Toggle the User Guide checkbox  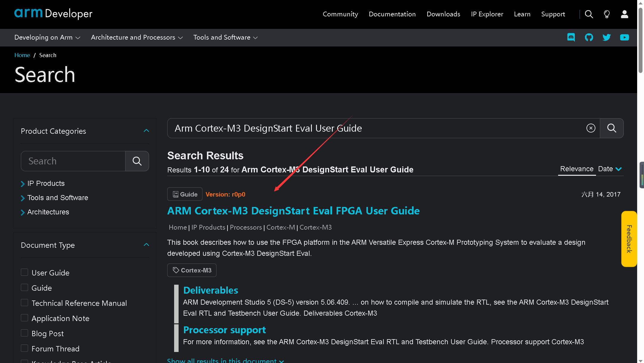[24, 272]
